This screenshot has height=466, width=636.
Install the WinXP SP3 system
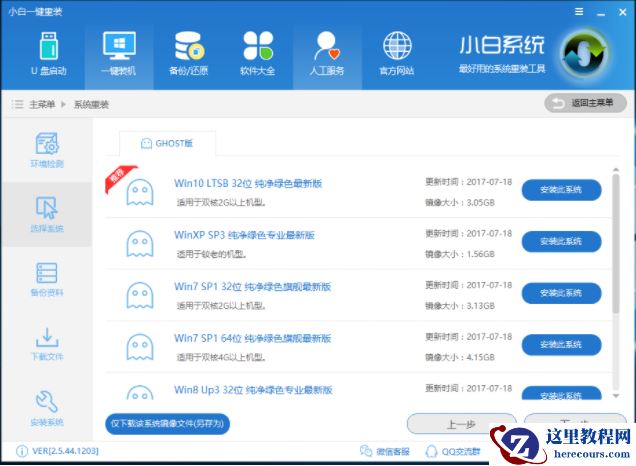click(x=561, y=241)
